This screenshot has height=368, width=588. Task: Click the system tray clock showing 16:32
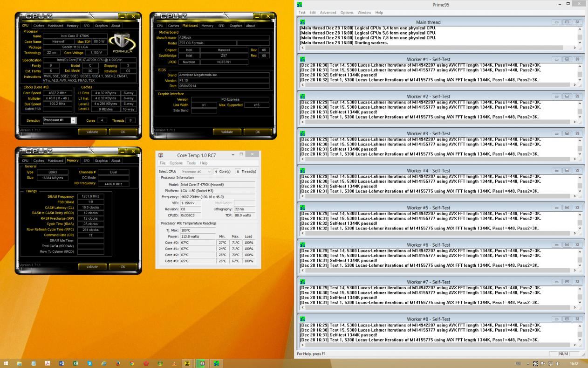click(574, 364)
